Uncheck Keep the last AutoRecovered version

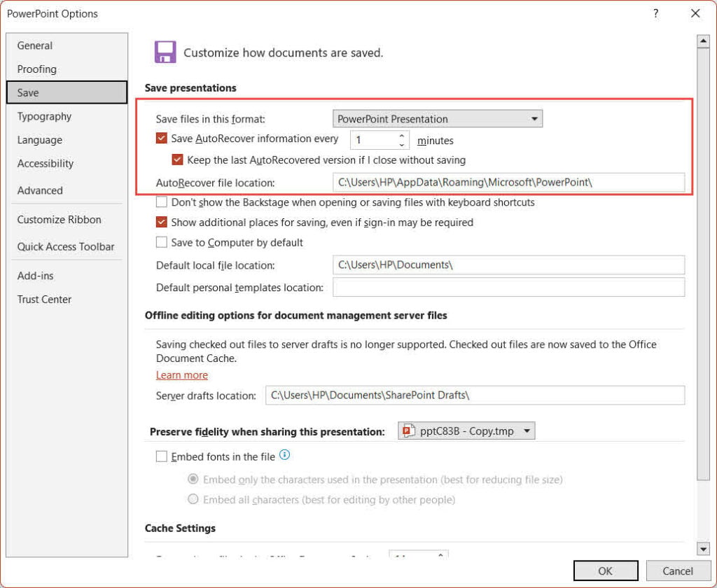coord(177,160)
